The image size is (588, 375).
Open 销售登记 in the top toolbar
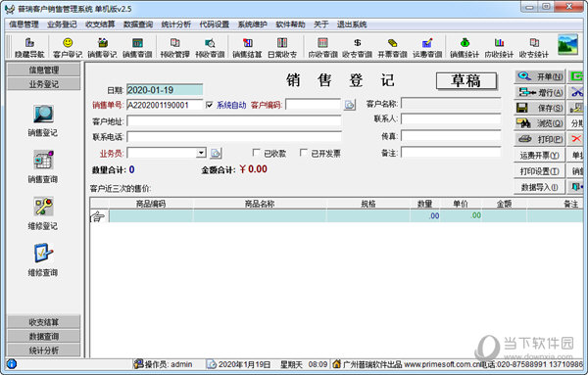[x=102, y=48]
